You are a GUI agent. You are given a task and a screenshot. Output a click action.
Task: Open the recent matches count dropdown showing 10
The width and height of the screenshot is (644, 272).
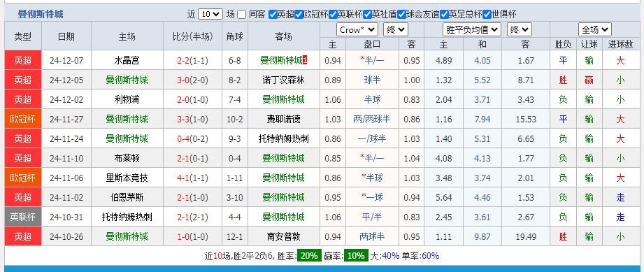pyautogui.click(x=210, y=15)
